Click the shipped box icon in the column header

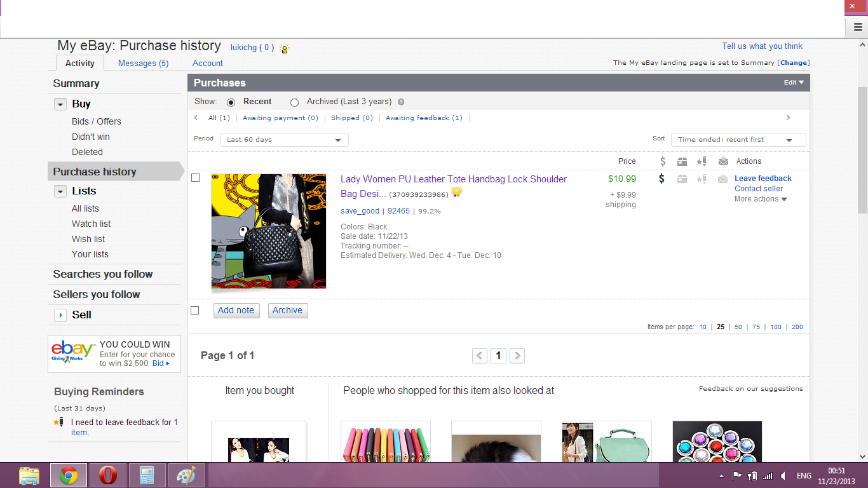(682, 161)
